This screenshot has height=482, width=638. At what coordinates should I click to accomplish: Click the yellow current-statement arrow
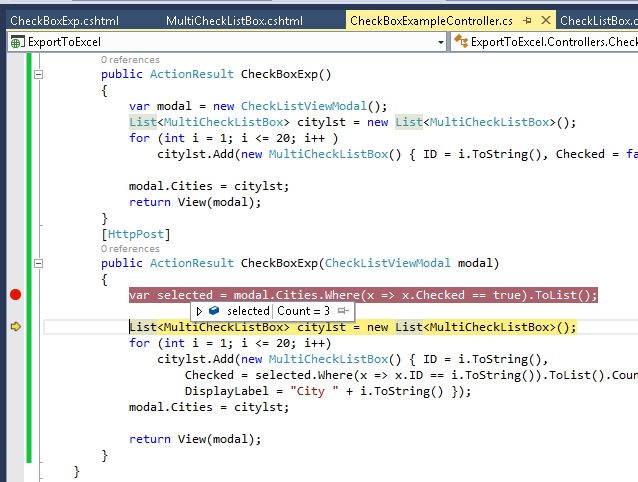pos(15,326)
